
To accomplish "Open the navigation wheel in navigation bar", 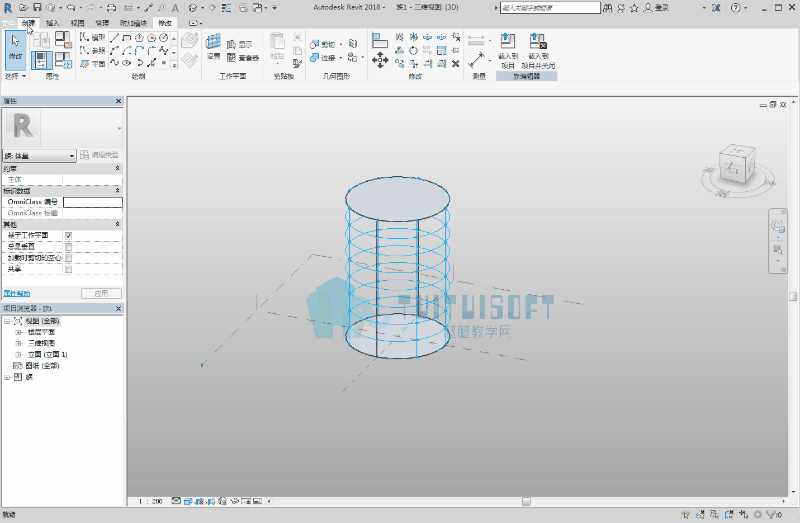I will click(x=777, y=226).
